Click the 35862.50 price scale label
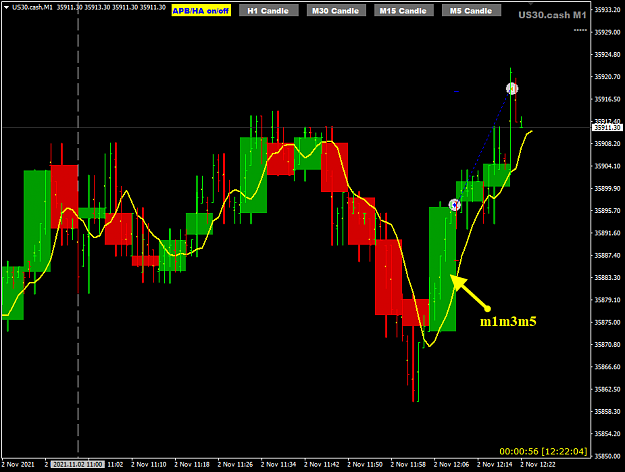Screen dimensions: 625x472 click(607, 389)
